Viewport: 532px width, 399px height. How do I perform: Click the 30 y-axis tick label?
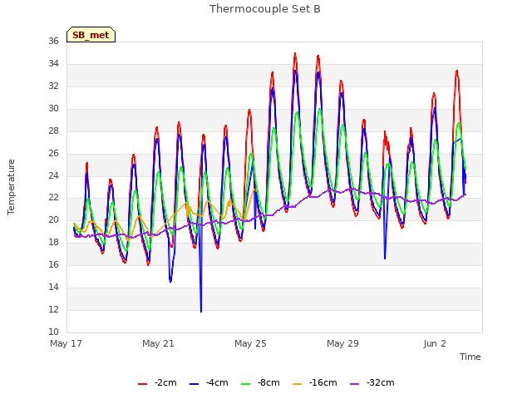[53, 108]
